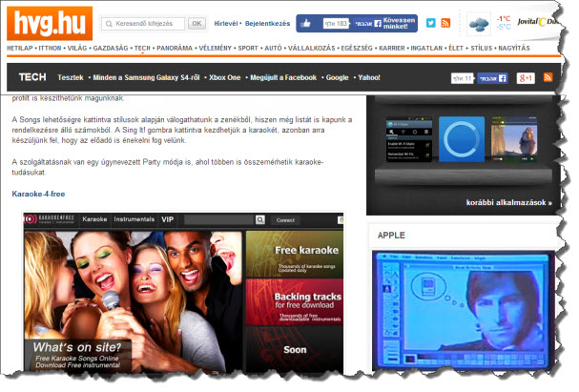Viewport: 579px width, 392px height.
Task: Click the Karaoke4Free search field
Action: tap(219, 219)
